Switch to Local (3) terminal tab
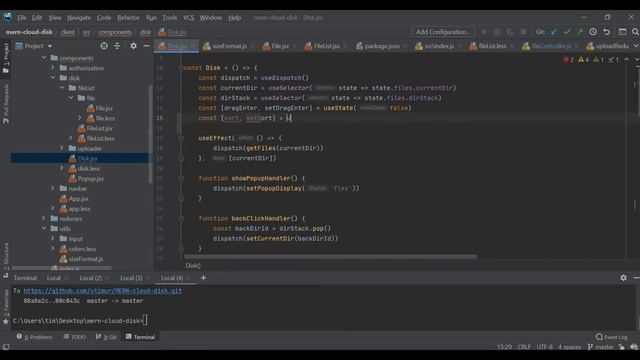This screenshot has height=360, width=640. [131, 278]
